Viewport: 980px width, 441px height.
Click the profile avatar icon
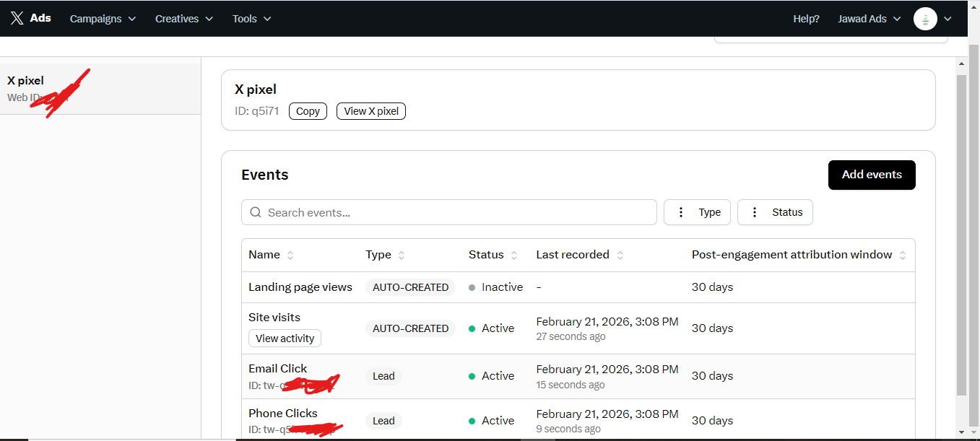pyautogui.click(x=925, y=19)
